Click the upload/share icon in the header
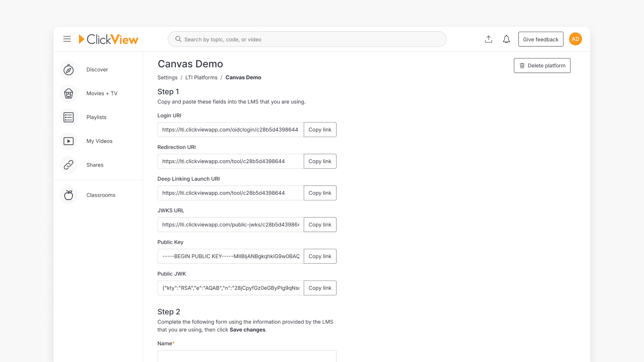Image resolution: width=644 pixels, height=362 pixels. tap(488, 39)
